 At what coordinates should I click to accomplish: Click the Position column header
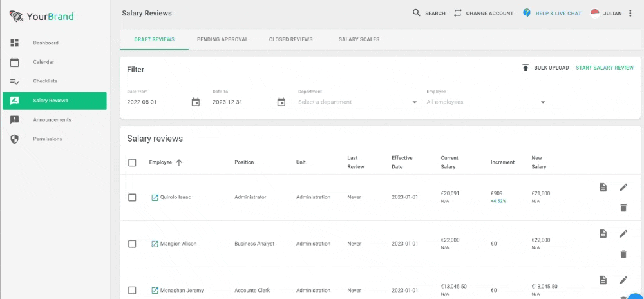tap(244, 162)
